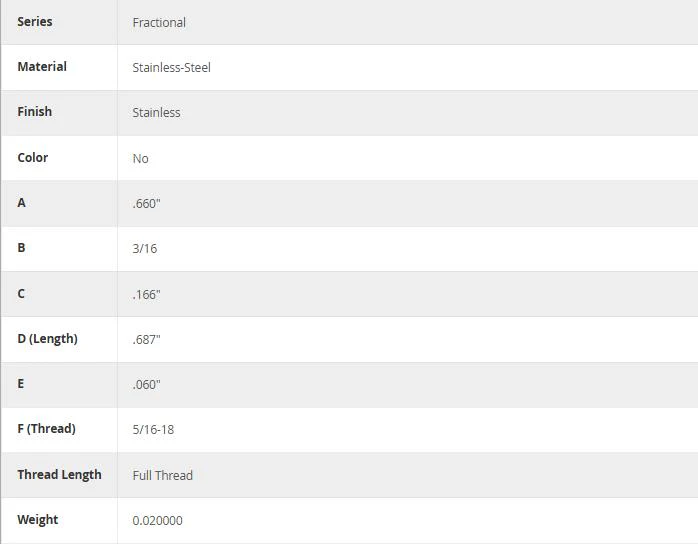This screenshot has height=544, width=698.
Task: Select the Color row label
Action: pos(32,158)
